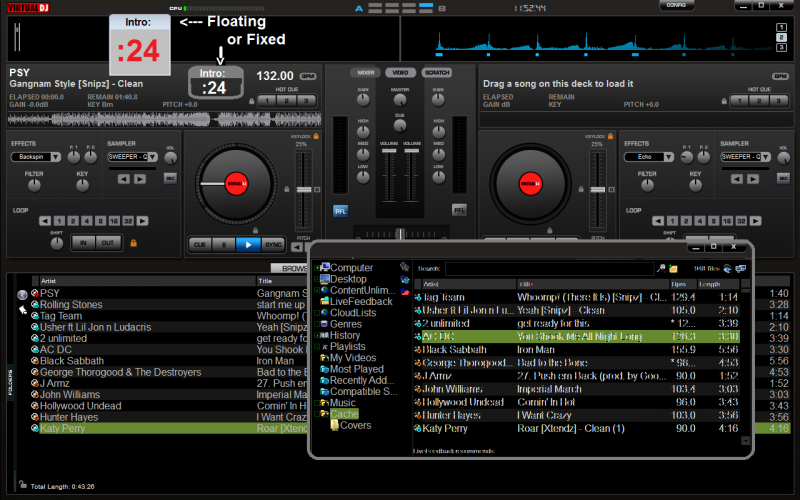Click loop shorten arrow on left deck
Viewport: 800px width, 500px height.
[45, 221]
